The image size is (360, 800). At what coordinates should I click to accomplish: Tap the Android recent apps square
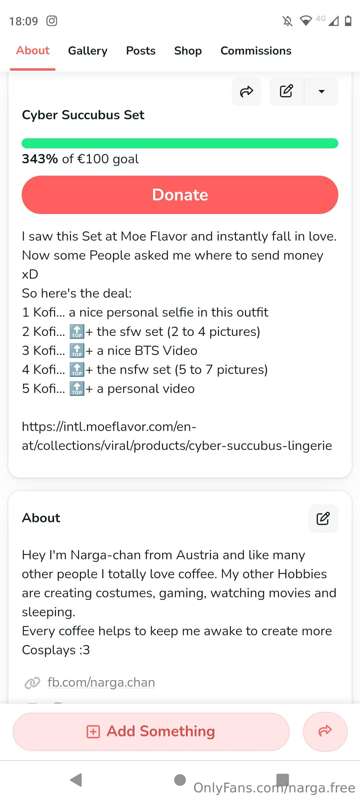pos(282,780)
